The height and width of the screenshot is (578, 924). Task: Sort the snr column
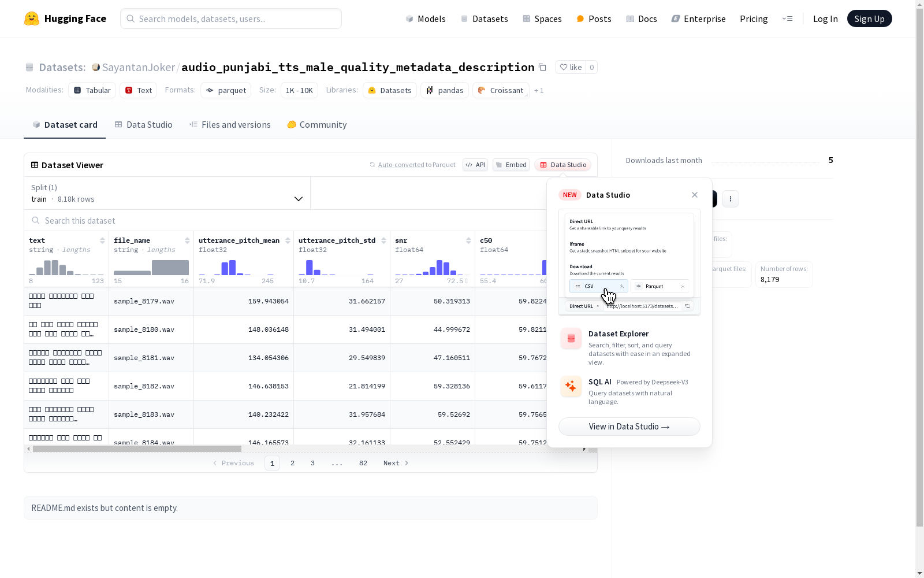pos(468,240)
